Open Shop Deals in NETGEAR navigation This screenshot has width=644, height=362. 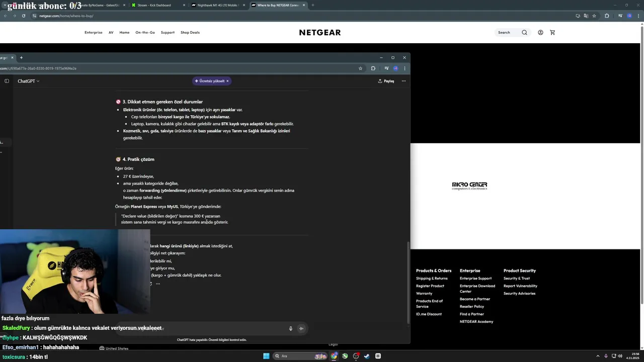point(190,33)
